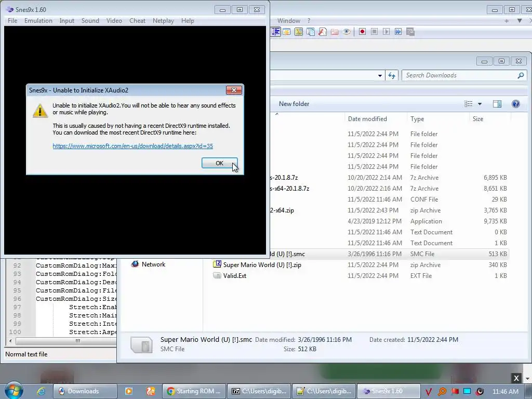Click the Explorer refresh button
The height and width of the screenshot is (399, 532).
(x=392, y=75)
